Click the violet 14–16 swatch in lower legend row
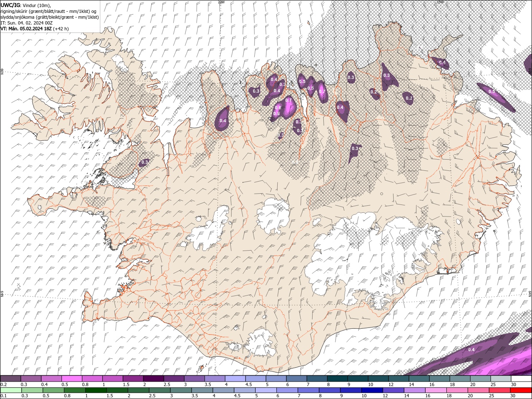This screenshot has width=532, height=399. (x=414, y=390)
